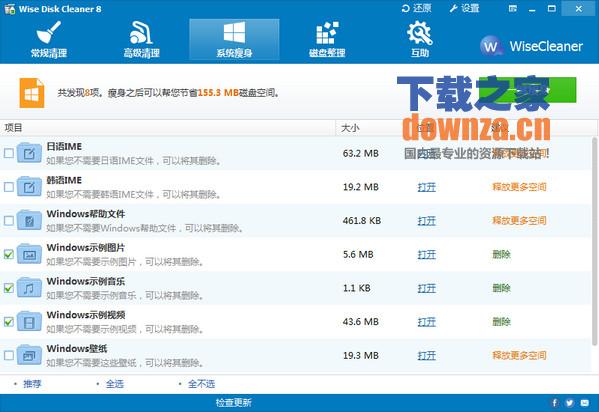
Task: Click 删除 for Windows示例视频
Action: click(501, 321)
